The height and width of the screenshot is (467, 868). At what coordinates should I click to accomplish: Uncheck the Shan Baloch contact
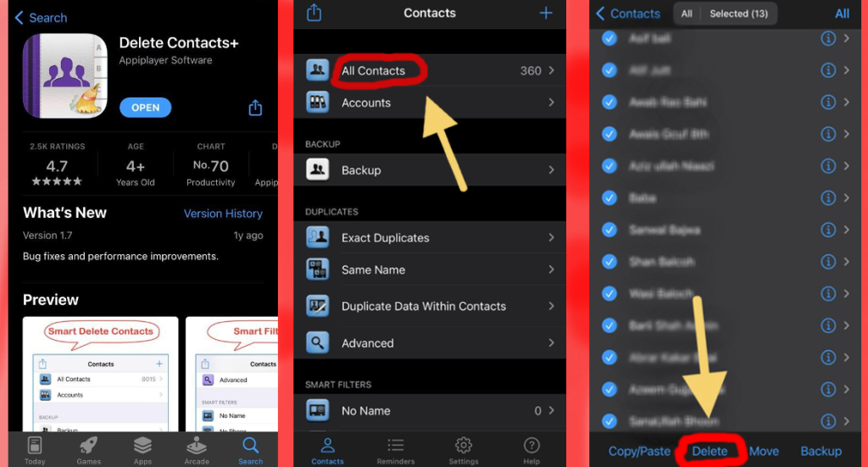click(609, 262)
